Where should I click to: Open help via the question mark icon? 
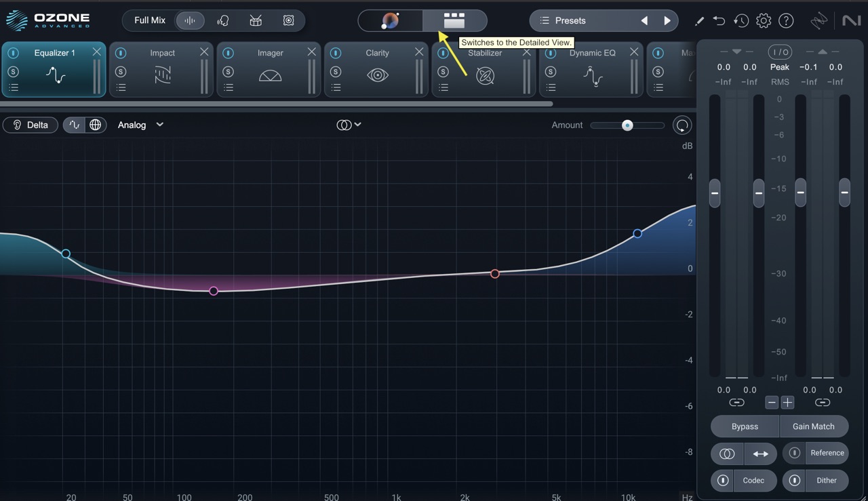click(x=786, y=21)
